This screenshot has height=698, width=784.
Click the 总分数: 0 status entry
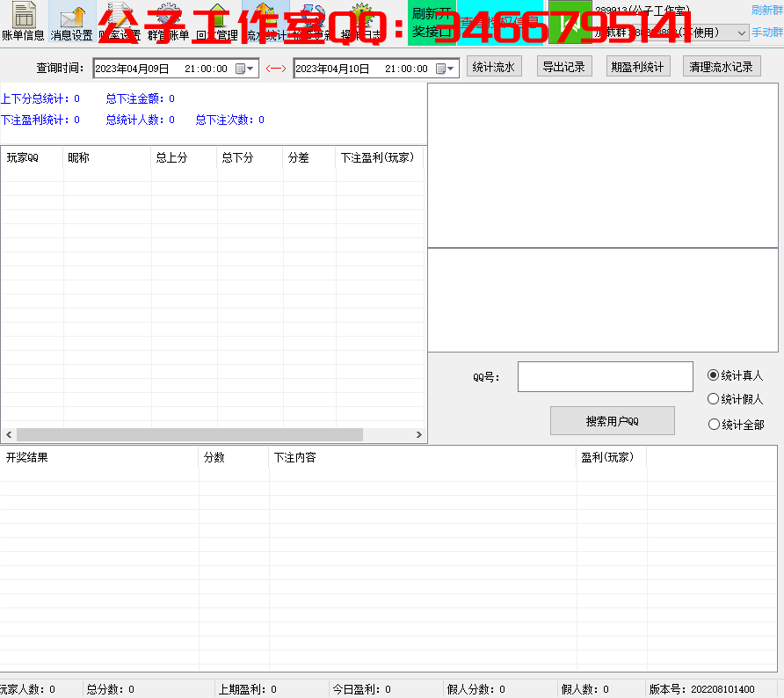point(111,689)
